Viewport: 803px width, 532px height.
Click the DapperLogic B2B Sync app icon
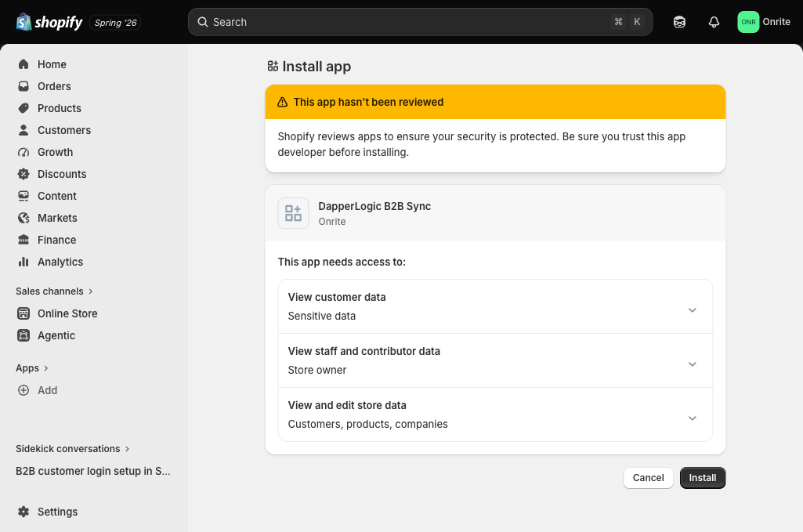294,213
